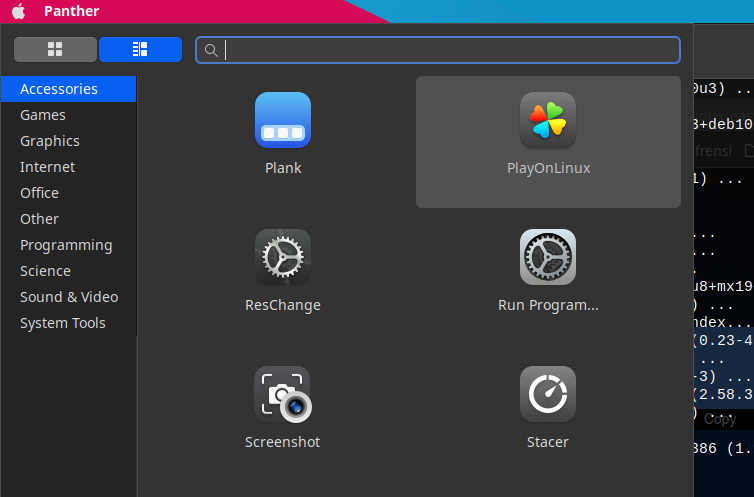Click the Panther label in top bar
The image size is (754, 497).
pos(72,11)
